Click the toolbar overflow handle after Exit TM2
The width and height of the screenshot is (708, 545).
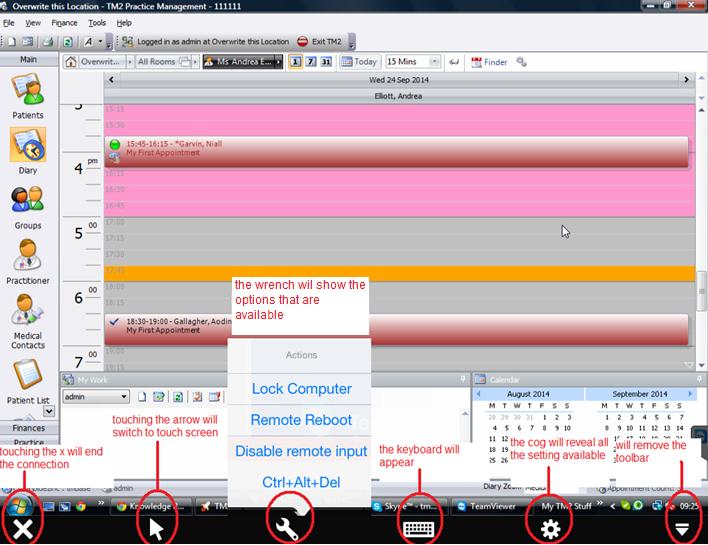352,42
